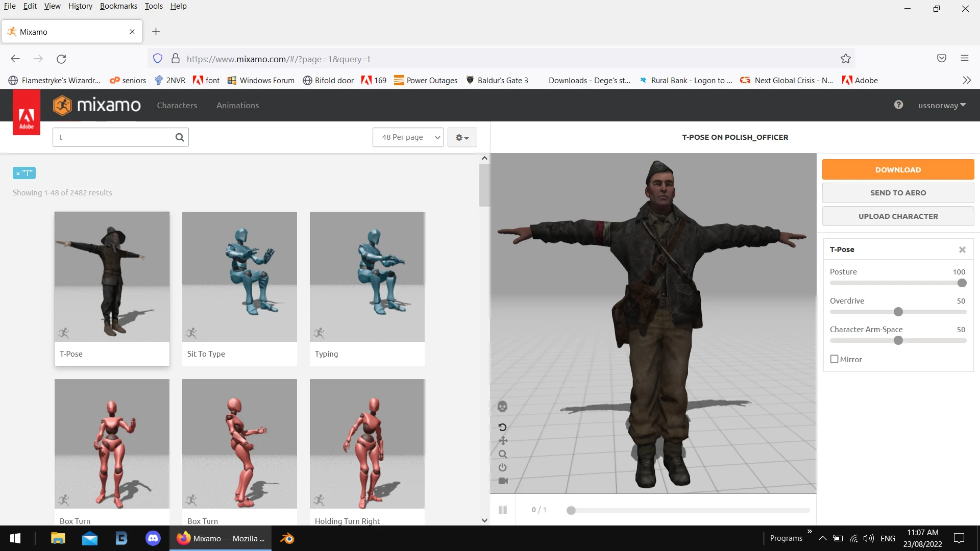
Task: Click the search magnifier icon in search box
Action: (x=180, y=137)
